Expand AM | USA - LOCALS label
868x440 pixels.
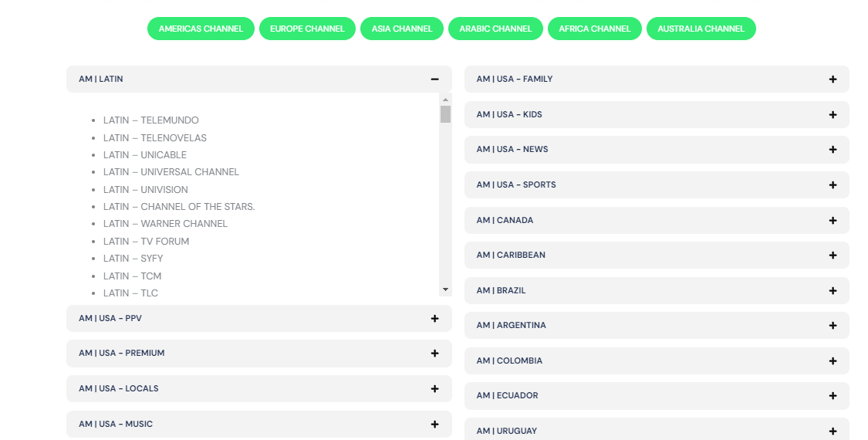pos(119,388)
